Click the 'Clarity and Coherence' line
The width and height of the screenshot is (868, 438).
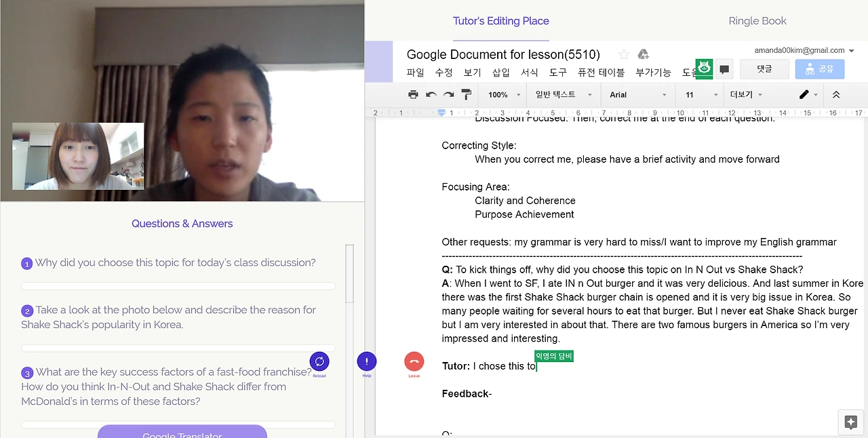526,201
